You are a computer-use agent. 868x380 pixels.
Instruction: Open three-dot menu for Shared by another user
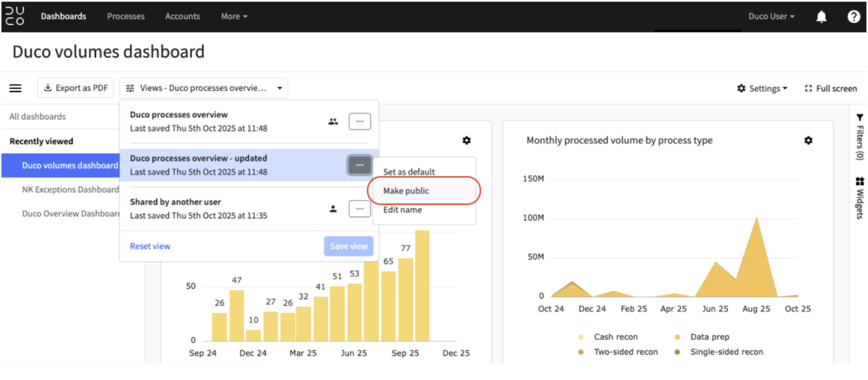[x=359, y=209]
